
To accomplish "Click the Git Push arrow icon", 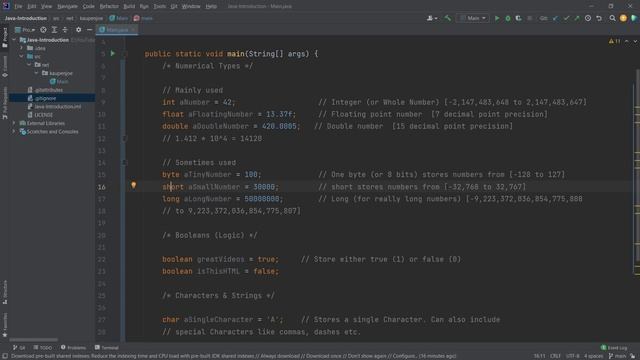I will [x=577, y=18].
